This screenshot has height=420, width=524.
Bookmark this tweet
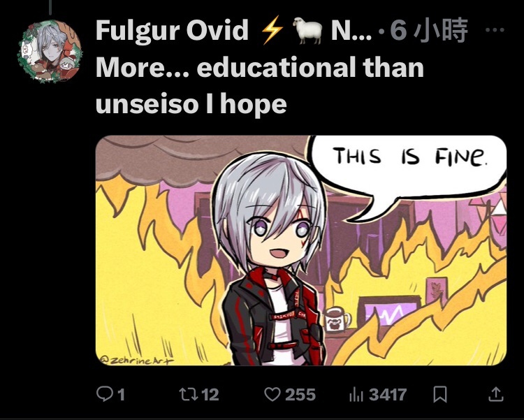[x=440, y=394]
